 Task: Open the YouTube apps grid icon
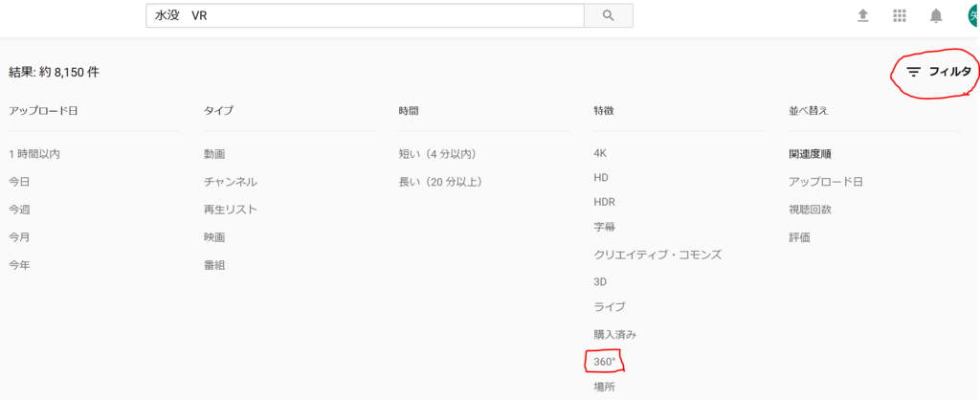tap(900, 15)
